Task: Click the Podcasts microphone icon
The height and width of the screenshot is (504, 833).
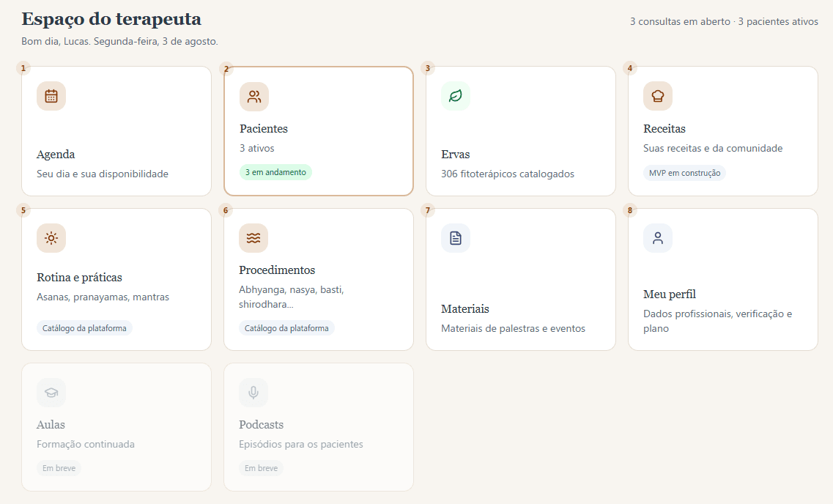Action: tap(253, 393)
